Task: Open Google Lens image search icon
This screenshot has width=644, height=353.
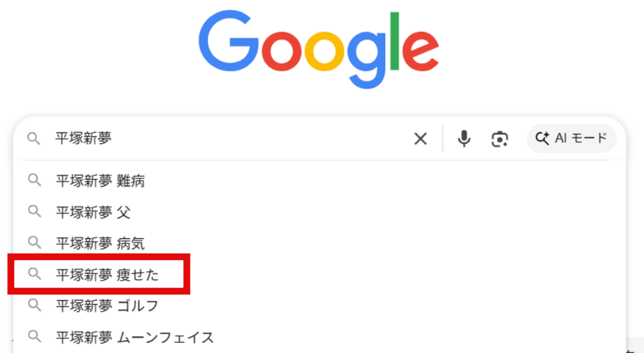Action: click(500, 139)
